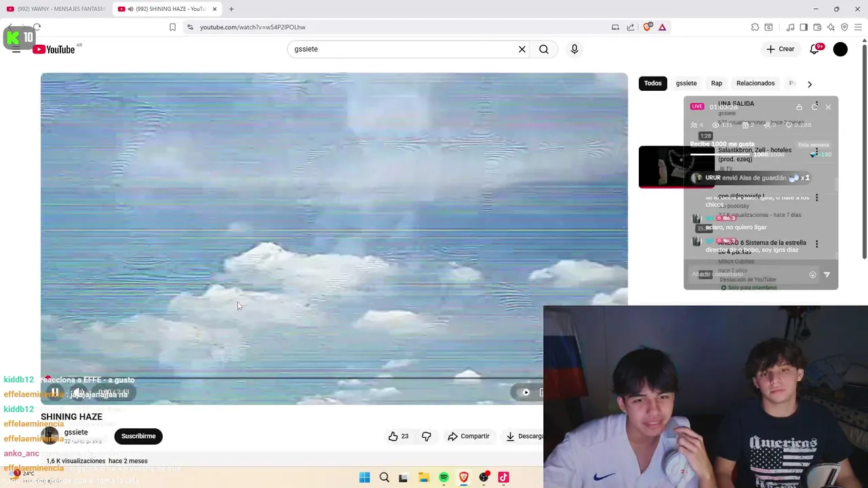The width and height of the screenshot is (868, 488).
Task: Open TikTok app from taskbar
Action: click(x=503, y=477)
